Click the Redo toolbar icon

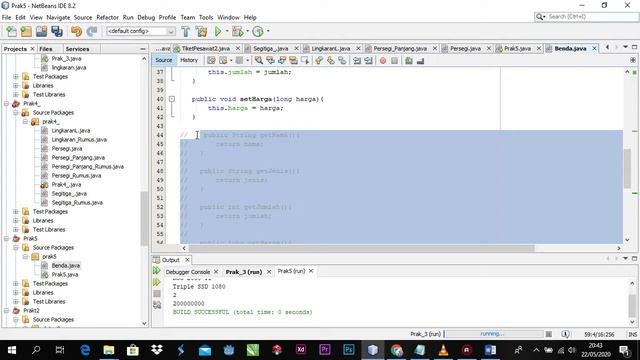(92, 31)
